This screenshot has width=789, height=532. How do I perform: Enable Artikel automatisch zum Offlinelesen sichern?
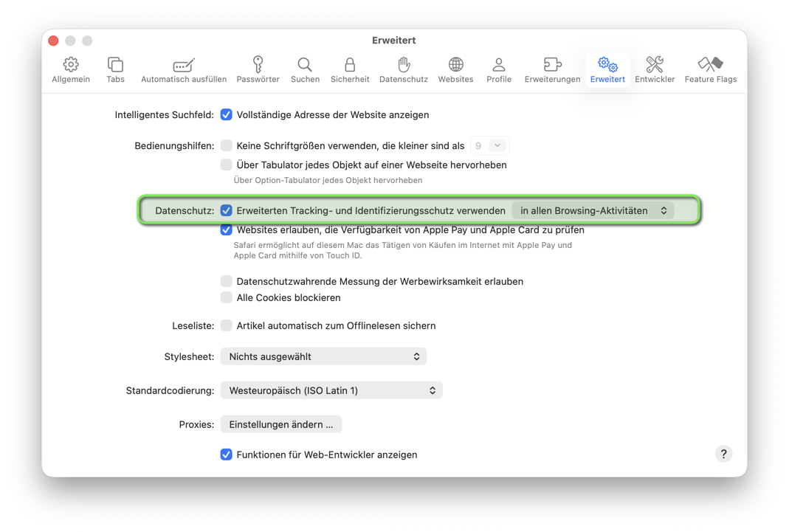click(227, 326)
